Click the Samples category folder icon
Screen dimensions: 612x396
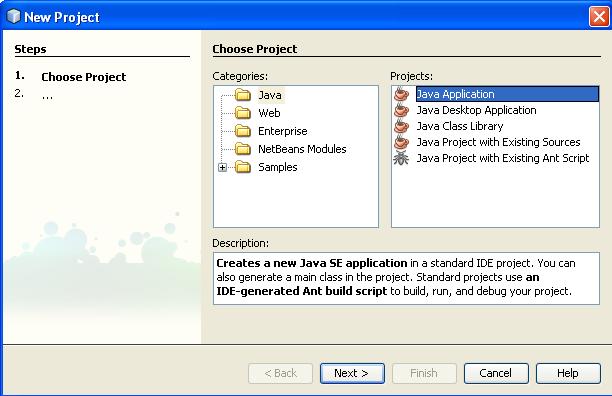coord(243,167)
